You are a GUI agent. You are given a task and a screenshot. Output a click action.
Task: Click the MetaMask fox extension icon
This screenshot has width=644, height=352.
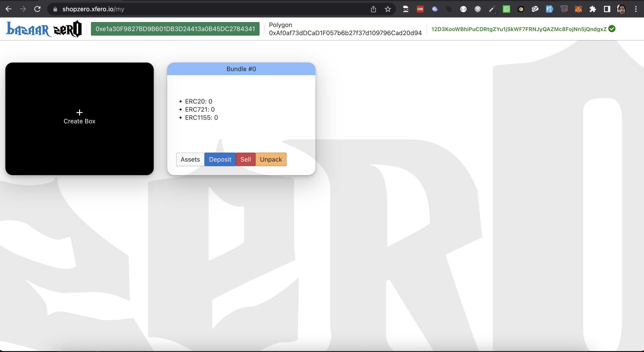tap(578, 9)
